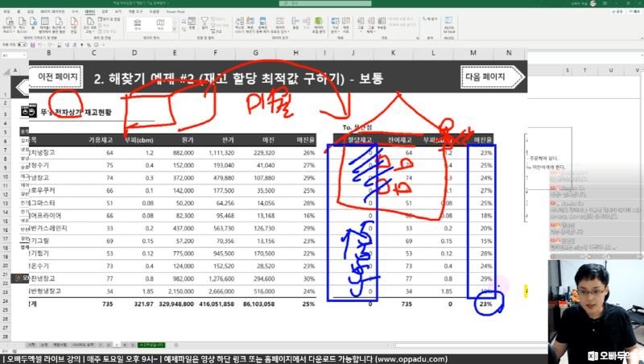Select the green highlighted sheet tab
Image resolution: width=644 pixels, height=364 pixels.
pos(151,345)
